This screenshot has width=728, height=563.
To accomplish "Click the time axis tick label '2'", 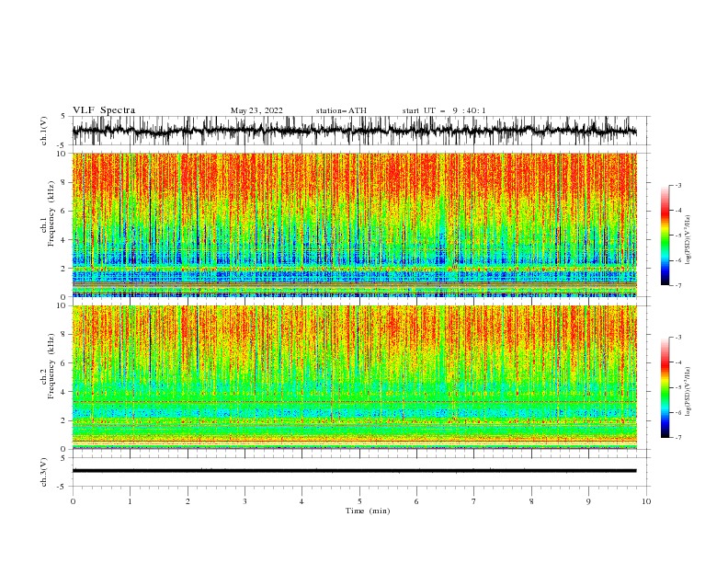I will click(x=188, y=501).
